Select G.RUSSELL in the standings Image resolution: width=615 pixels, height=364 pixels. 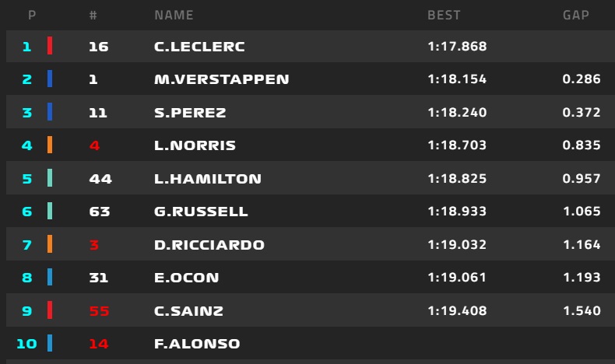tap(201, 212)
